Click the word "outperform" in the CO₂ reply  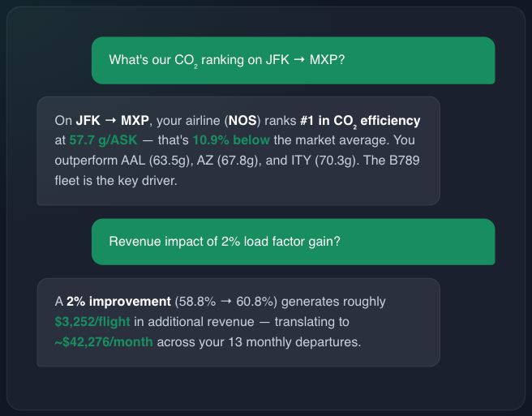pyautogui.click(x=86, y=161)
